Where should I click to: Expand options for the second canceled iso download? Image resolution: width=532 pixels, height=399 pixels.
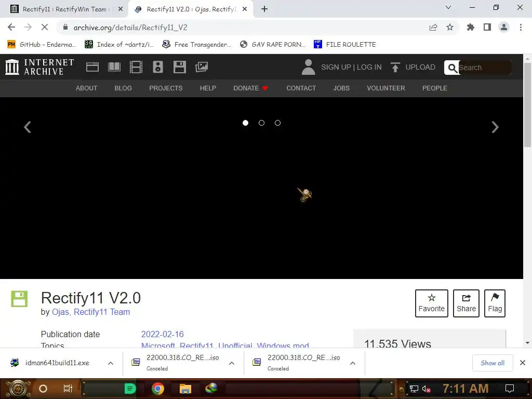point(353,363)
